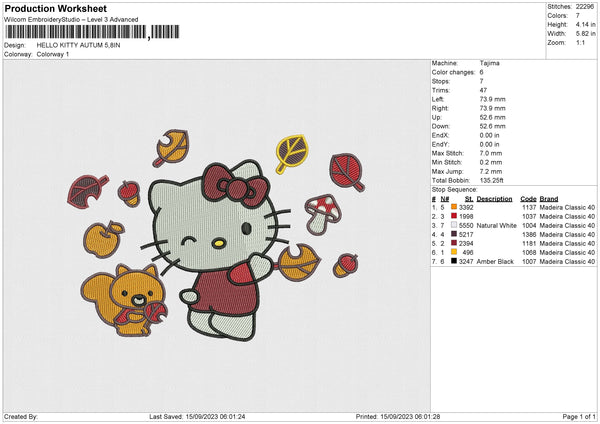The image size is (600, 424).
Task: Click the Code column header
Action: point(528,199)
